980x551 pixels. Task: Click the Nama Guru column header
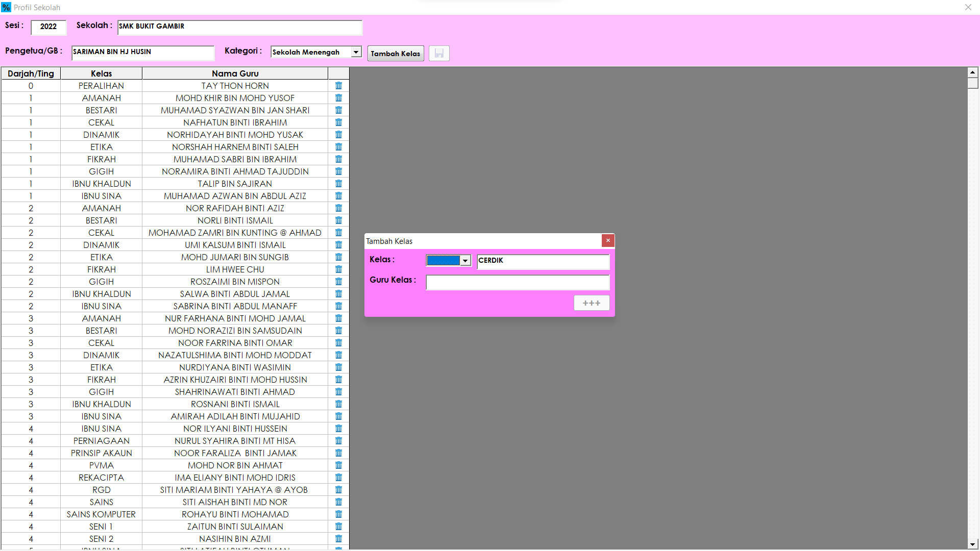(235, 73)
